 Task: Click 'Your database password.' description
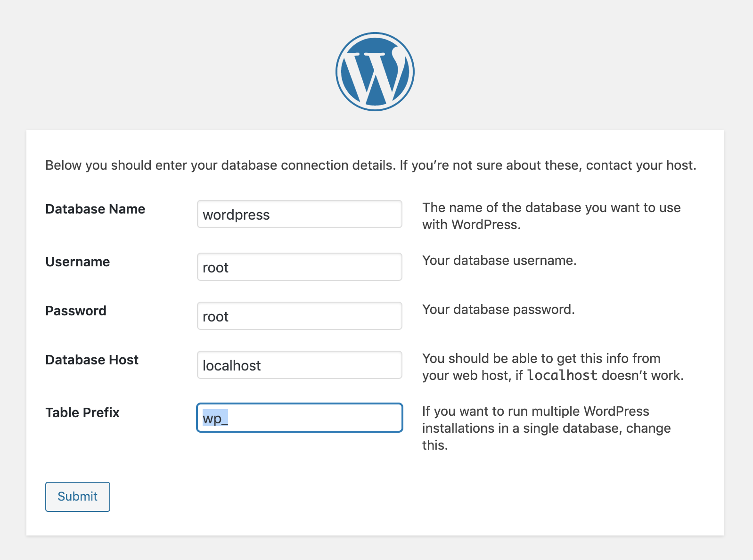499,309
